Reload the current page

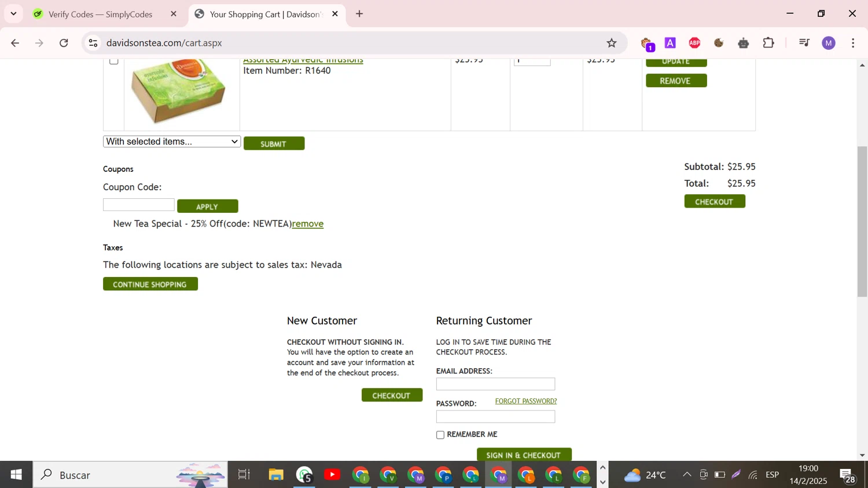pyautogui.click(x=64, y=43)
